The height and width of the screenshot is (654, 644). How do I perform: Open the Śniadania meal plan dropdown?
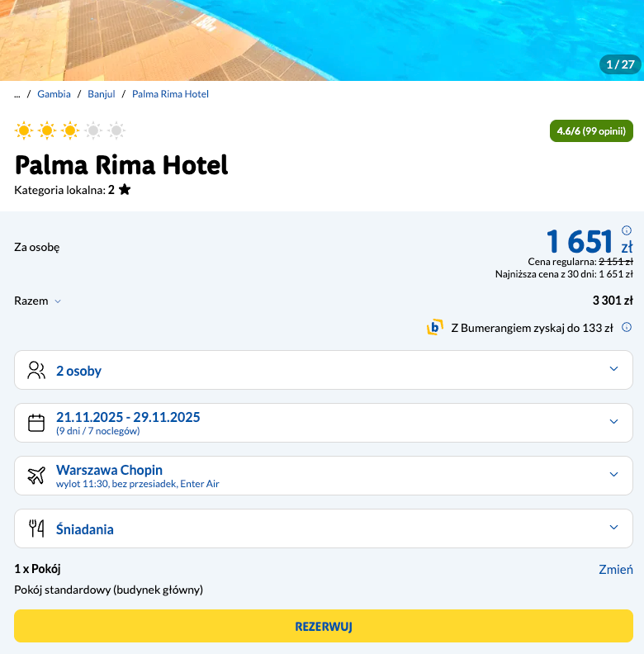pos(613,528)
